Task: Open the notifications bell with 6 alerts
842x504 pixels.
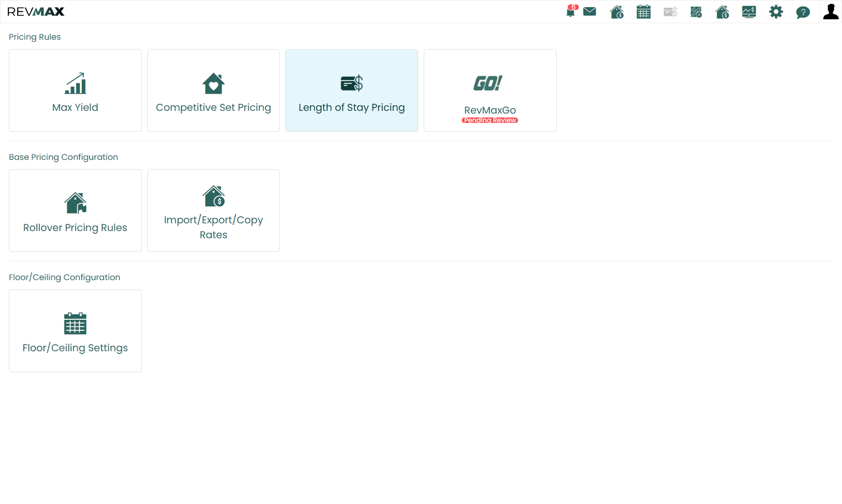Action: (571, 11)
